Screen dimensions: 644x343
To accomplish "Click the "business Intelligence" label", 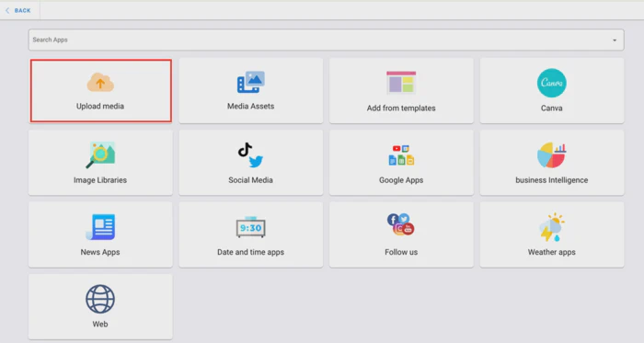I will (552, 180).
